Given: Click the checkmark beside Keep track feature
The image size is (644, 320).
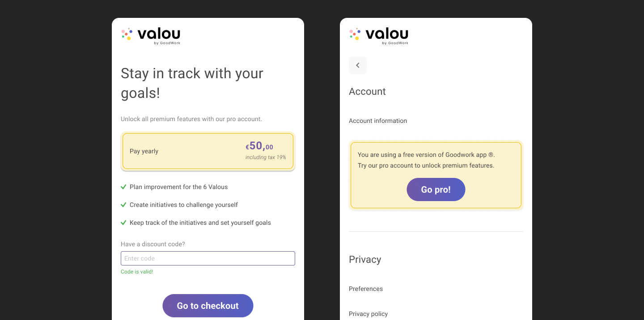Looking at the screenshot, I should (123, 223).
